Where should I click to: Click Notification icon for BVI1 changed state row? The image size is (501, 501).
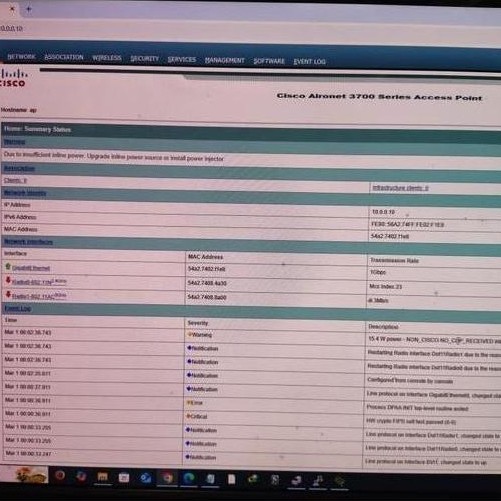(x=188, y=457)
